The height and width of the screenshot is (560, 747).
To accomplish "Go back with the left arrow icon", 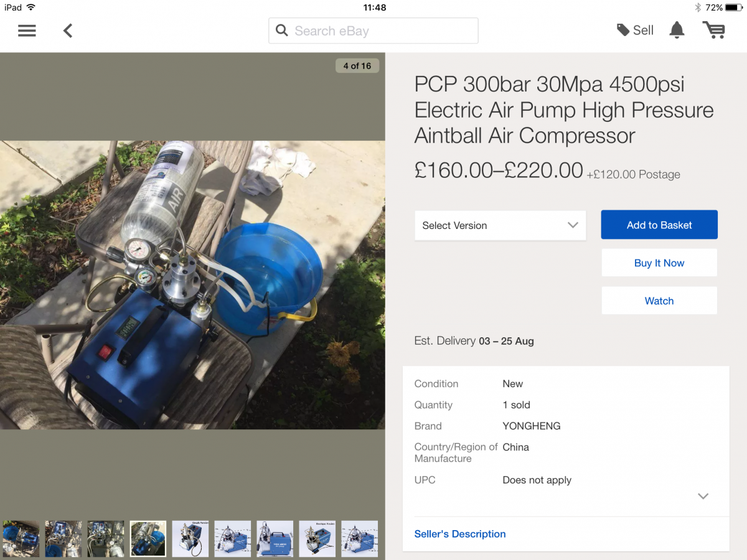I will (x=68, y=30).
